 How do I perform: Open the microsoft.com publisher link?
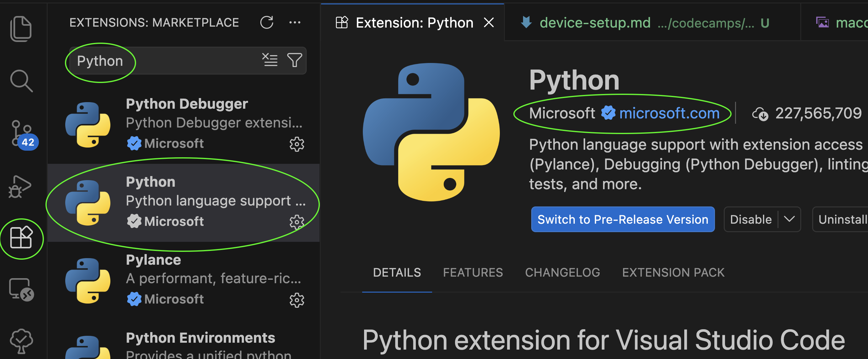(669, 113)
